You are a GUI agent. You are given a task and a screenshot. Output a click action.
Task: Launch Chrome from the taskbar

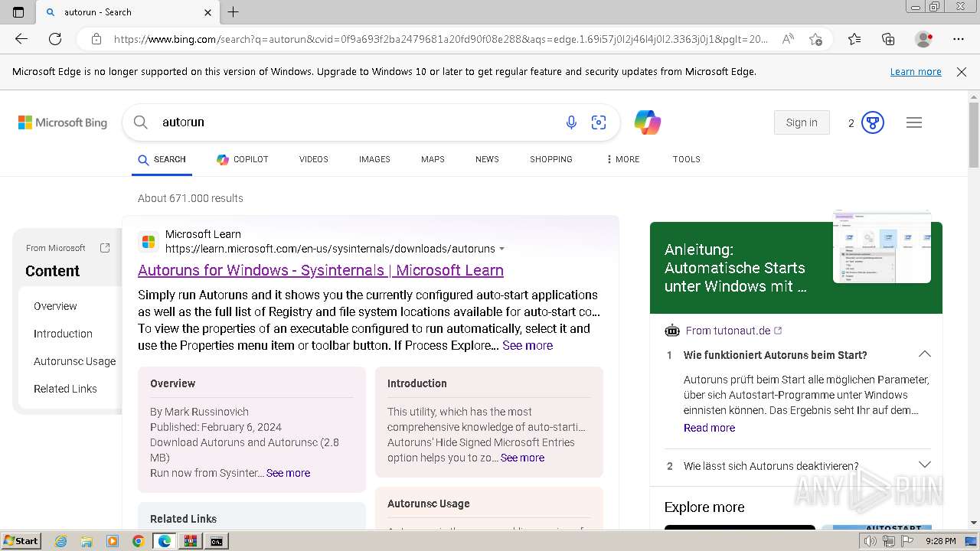(x=138, y=541)
